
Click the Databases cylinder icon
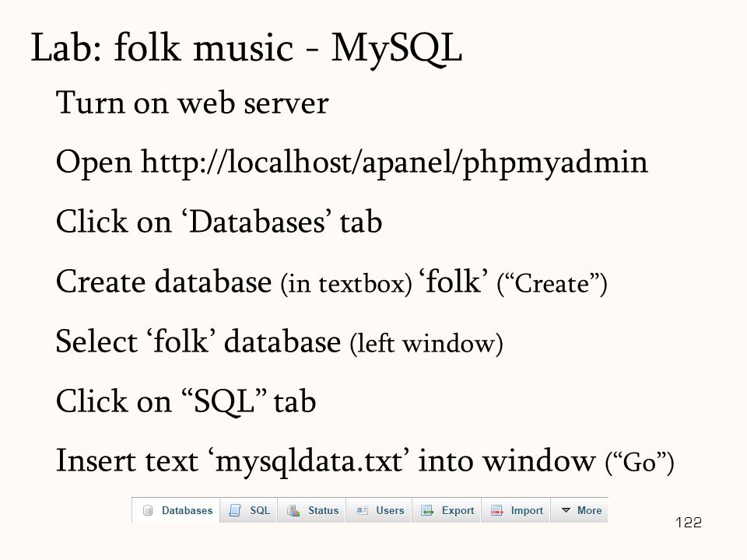pos(148,510)
